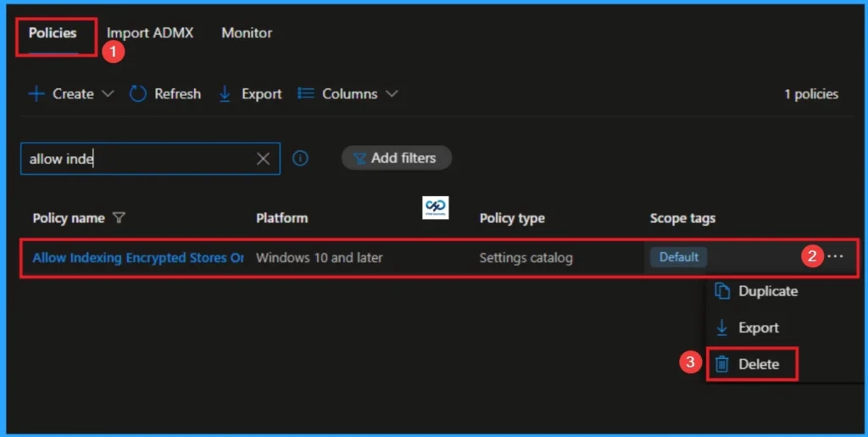
Task: Open the row's three-dot more menu
Action: (835, 256)
